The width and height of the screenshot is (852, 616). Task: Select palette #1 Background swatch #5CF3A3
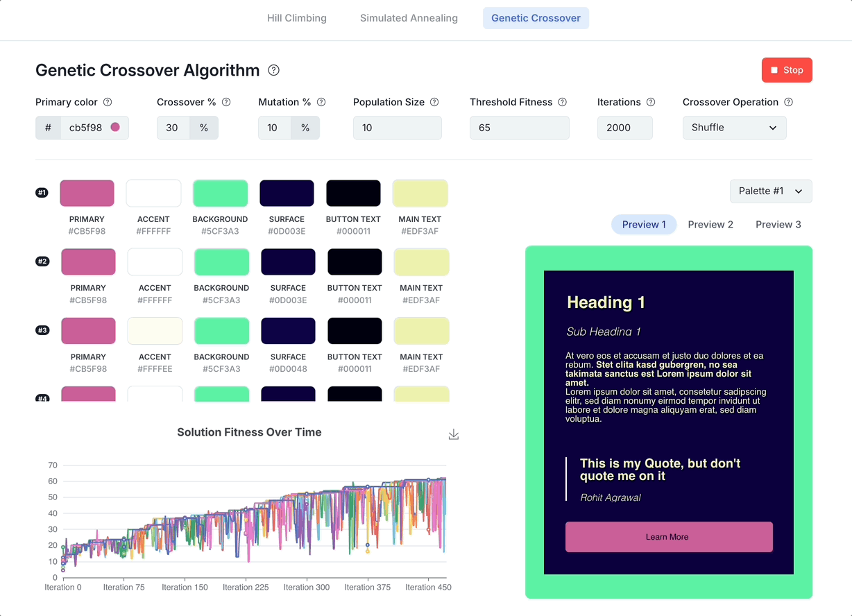(x=220, y=194)
